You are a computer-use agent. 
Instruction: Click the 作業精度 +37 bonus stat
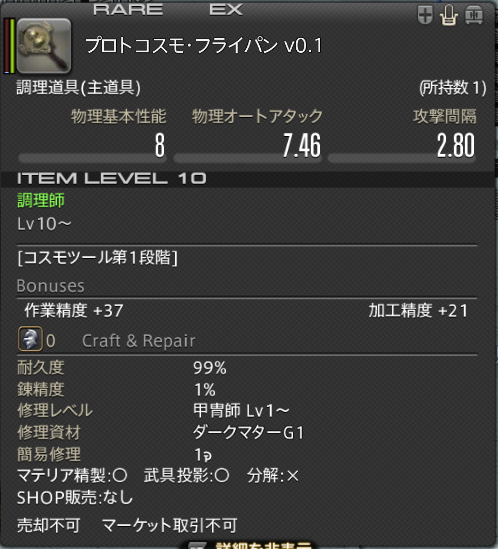click(x=74, y=311)
